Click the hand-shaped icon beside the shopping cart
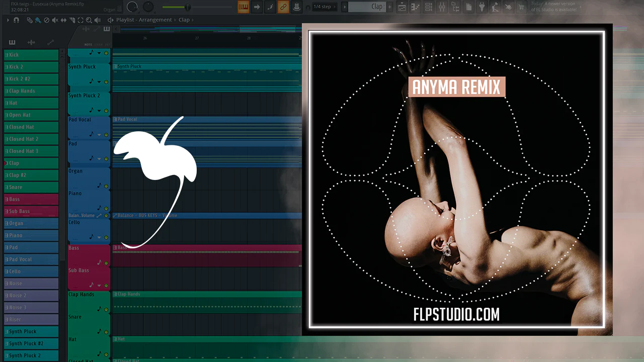This screenshot has height=362, width=644. tap(508, 7)
